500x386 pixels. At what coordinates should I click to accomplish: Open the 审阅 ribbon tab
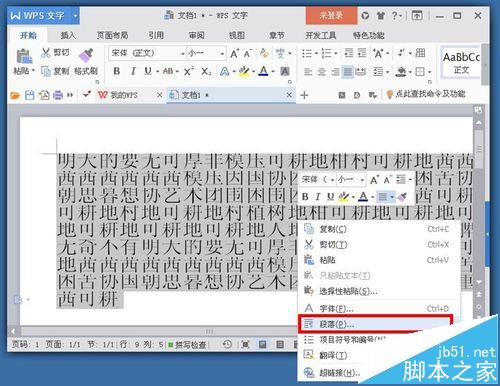click(x=196, y=35)
